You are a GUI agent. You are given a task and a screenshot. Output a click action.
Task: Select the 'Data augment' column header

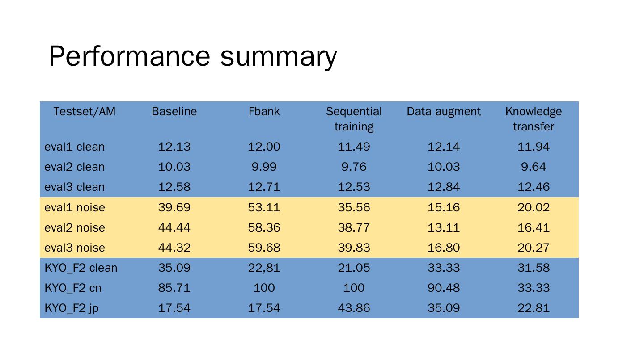(x=444, y=112)
